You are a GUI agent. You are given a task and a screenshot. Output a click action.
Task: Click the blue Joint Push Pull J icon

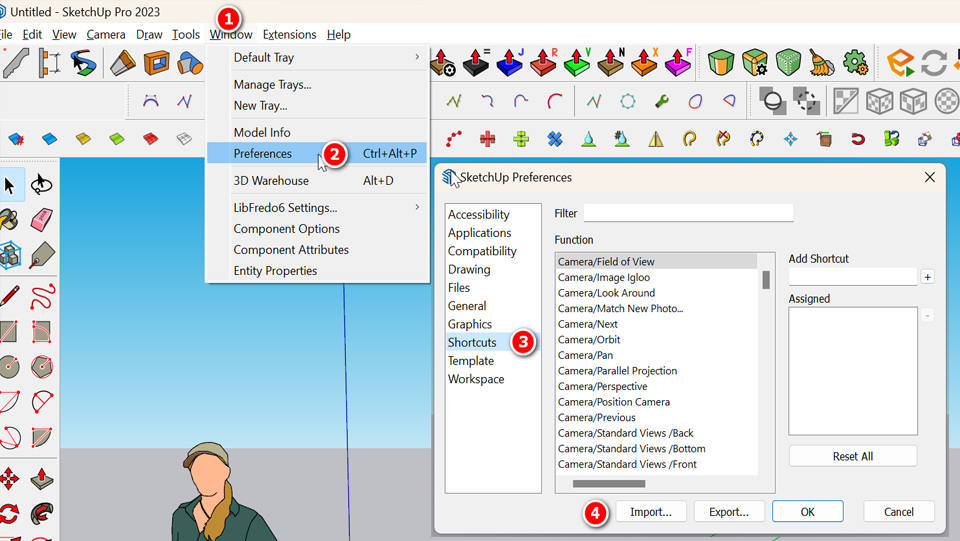(509, 63)
